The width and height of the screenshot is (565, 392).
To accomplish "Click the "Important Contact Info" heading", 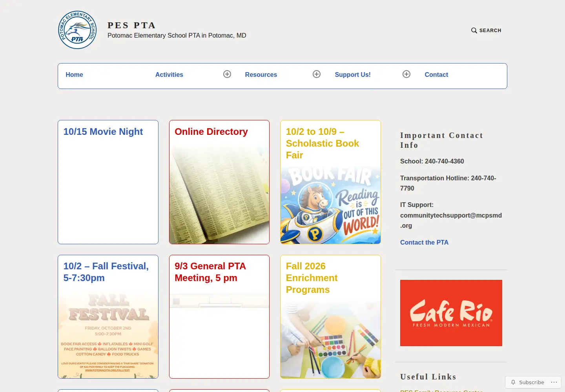I will point(441,140).
